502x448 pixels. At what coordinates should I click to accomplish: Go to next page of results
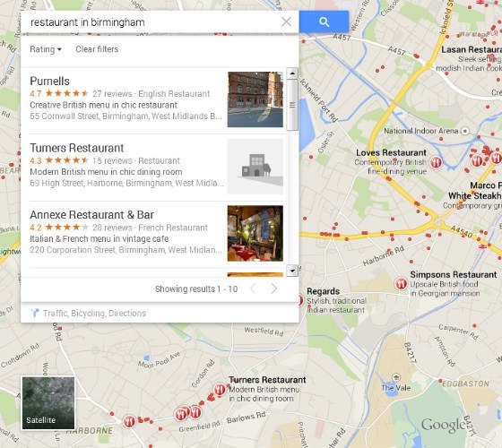(x=274, y=289)
